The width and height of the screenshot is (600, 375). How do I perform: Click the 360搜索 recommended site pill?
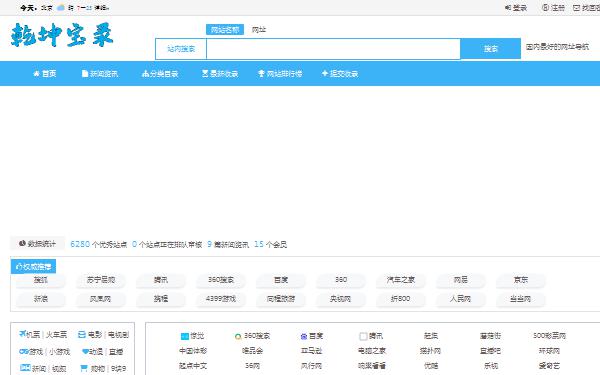coord(221,280)
